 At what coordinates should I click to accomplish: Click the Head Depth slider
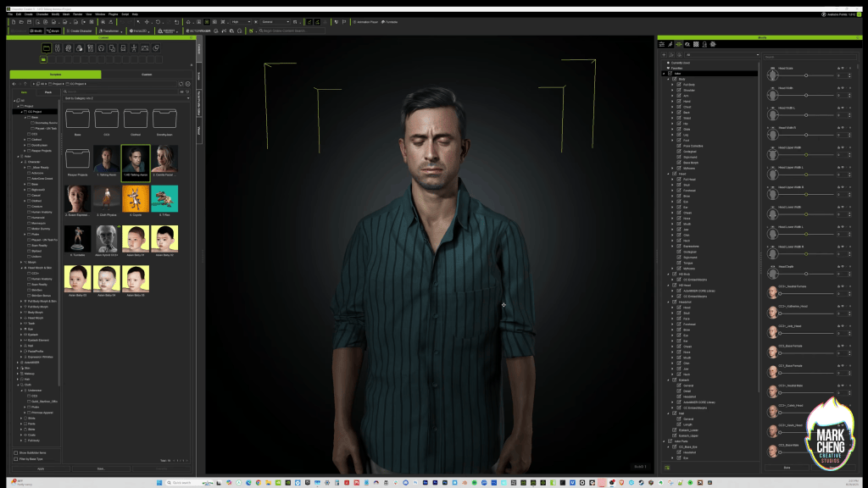click(x=806, y=274)
